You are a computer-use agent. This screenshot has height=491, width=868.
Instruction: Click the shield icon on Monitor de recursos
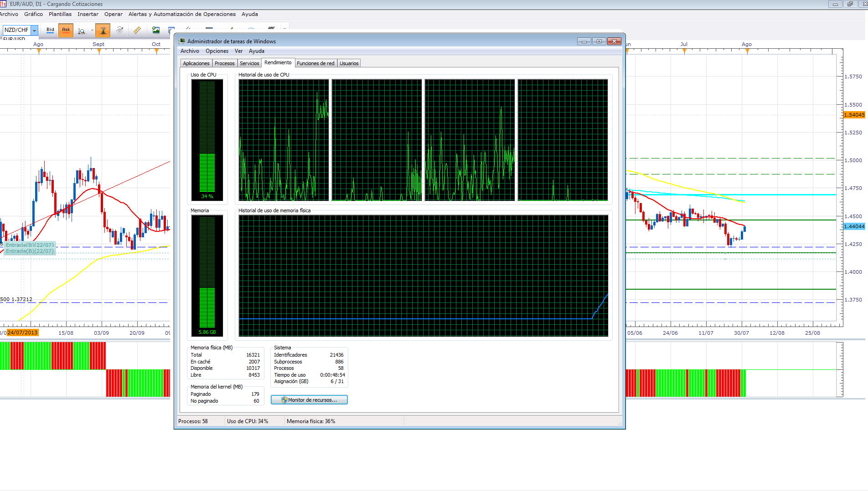tap(284, 400)
